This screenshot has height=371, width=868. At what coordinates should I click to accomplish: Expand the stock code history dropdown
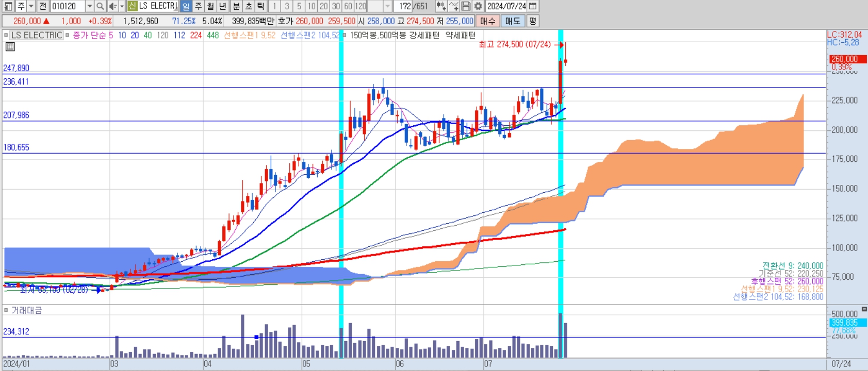click(90, 6)
